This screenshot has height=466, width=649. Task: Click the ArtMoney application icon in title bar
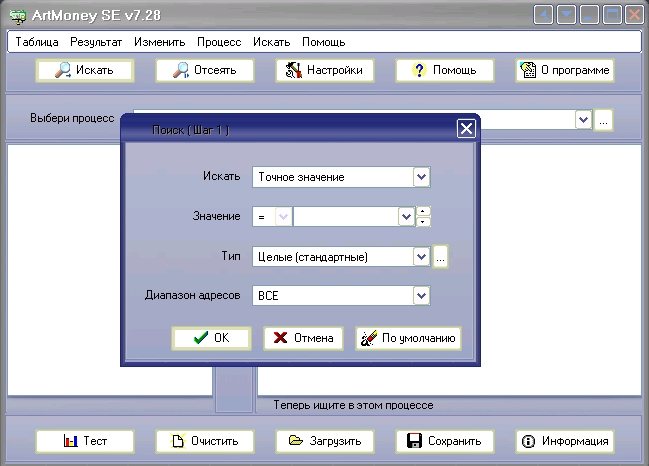18,16
